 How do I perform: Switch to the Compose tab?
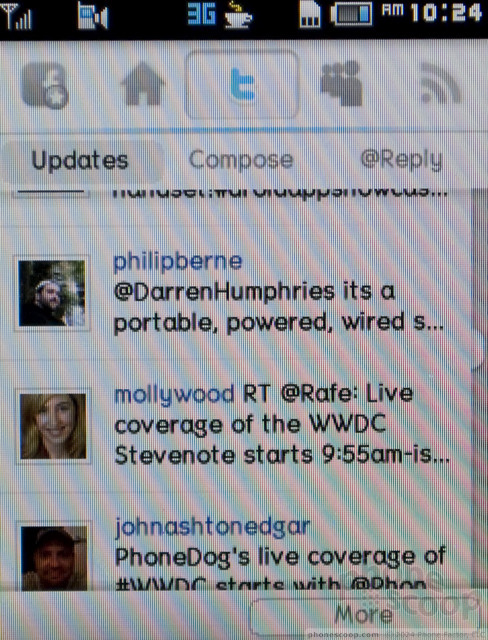pyautogui.click(x=241, y=160)
